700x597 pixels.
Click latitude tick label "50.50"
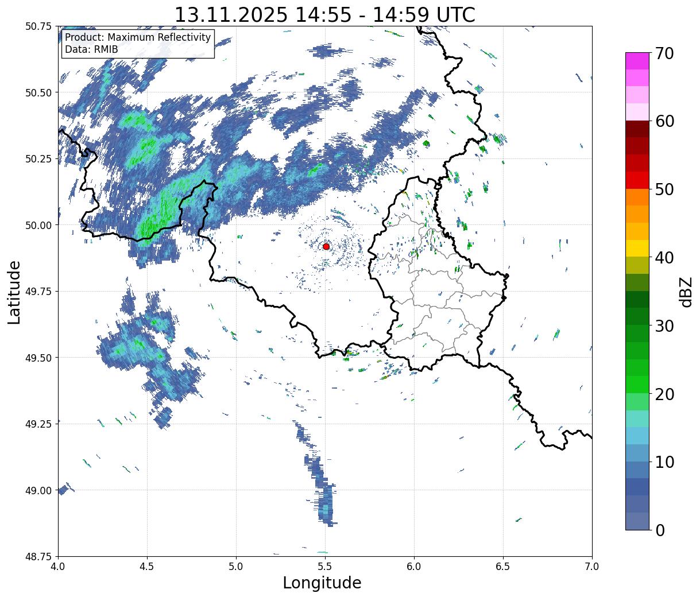(38, 92)
